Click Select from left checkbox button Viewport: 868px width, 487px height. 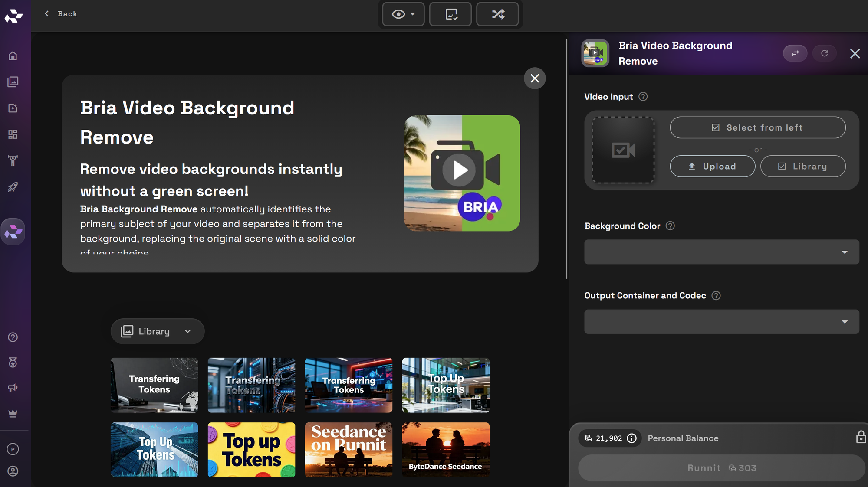click(x=757, y=127)
